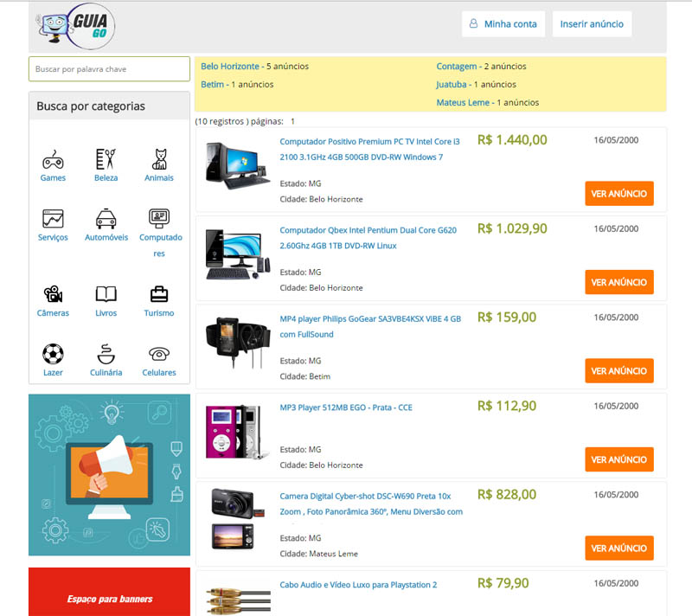
Task: Open Cabo Audio e Vídeo Playstation 2 title
Action: [x=358, y=585]
